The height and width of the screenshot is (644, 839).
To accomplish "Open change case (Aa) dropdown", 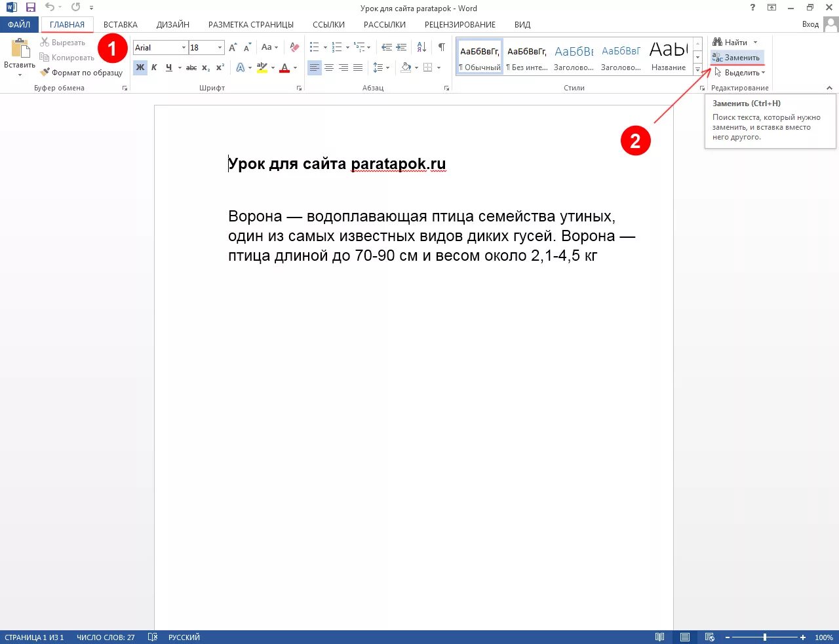I will (x=269, y=48).
